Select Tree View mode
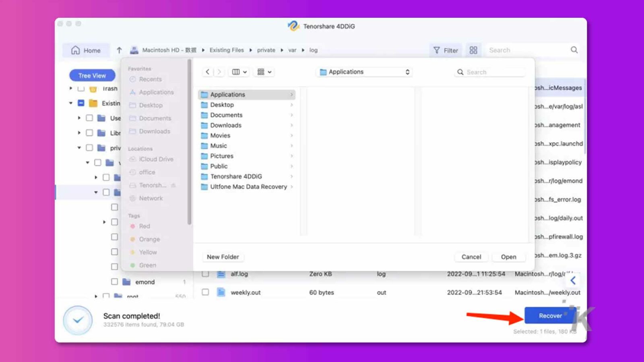The width and height of the screenshot is (644, 362). (x=92, y=76)
